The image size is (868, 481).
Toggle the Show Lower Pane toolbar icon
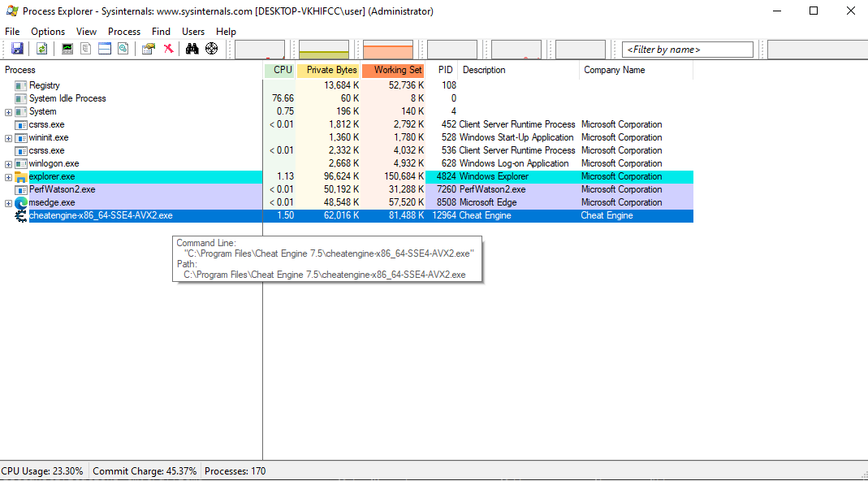[x=105, y=49]
